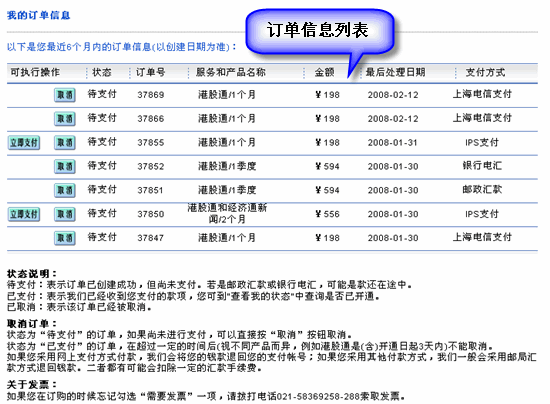Click the 可执行操作 column header
This screenshot has width=550, height=404.
click(35, 72)
